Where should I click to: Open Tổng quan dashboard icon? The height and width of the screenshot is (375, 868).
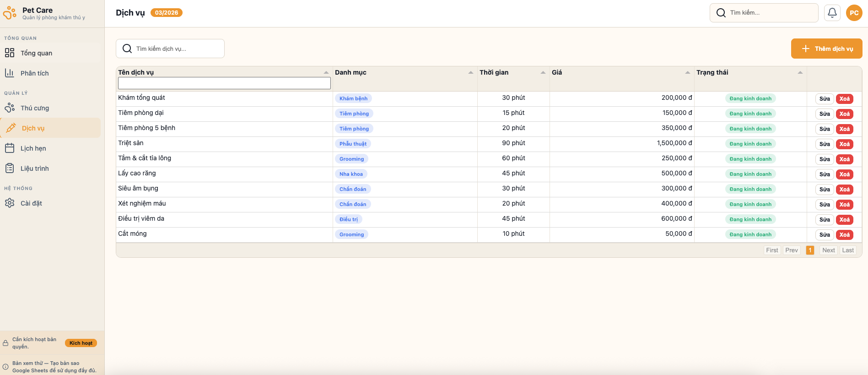10,53
